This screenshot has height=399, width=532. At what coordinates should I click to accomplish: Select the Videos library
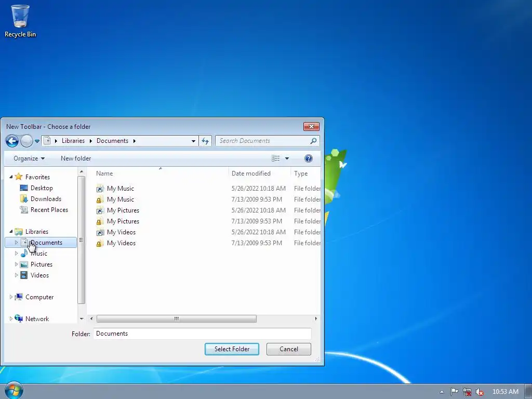tap(39, 275)
